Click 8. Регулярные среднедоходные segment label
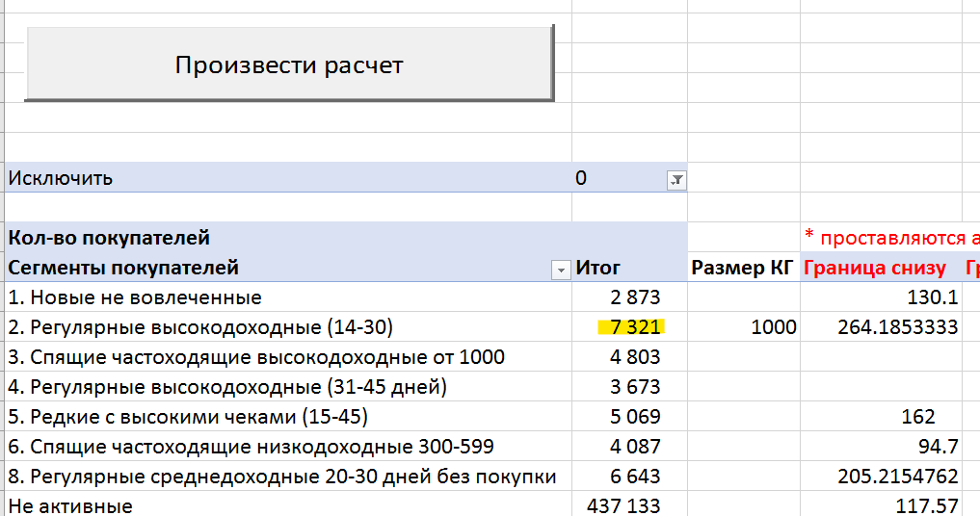The image size is (980, 516). tap(281, 477)
